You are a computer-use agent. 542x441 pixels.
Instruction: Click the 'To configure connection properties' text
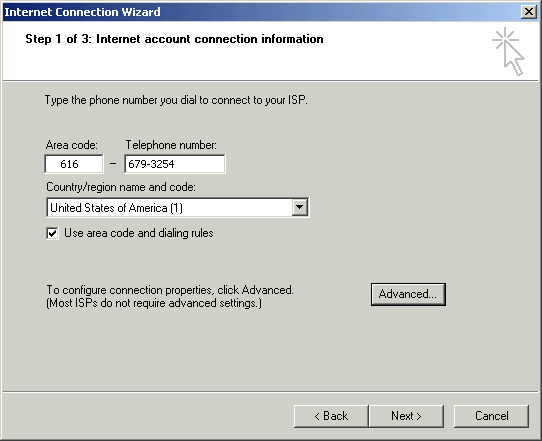pos(170,290)
